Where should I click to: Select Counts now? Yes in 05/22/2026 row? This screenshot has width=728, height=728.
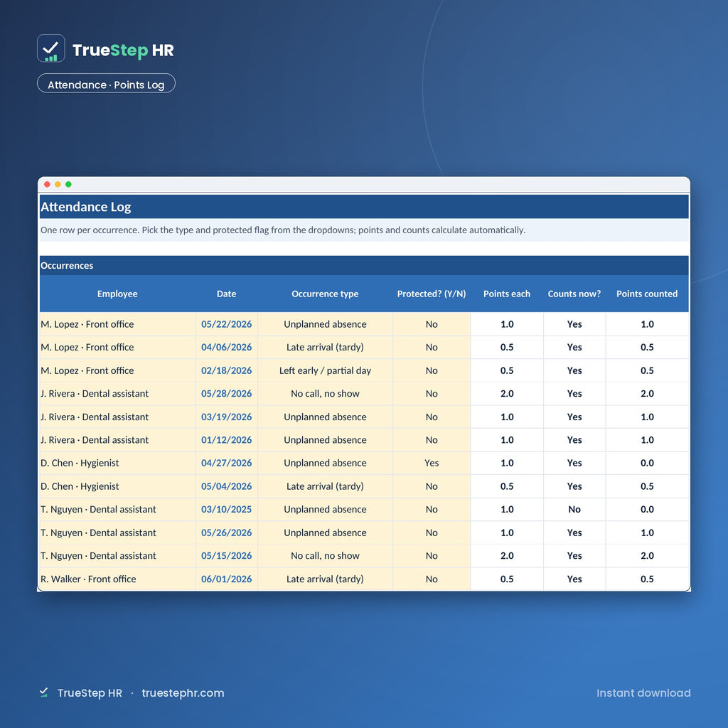pos(574,324)
